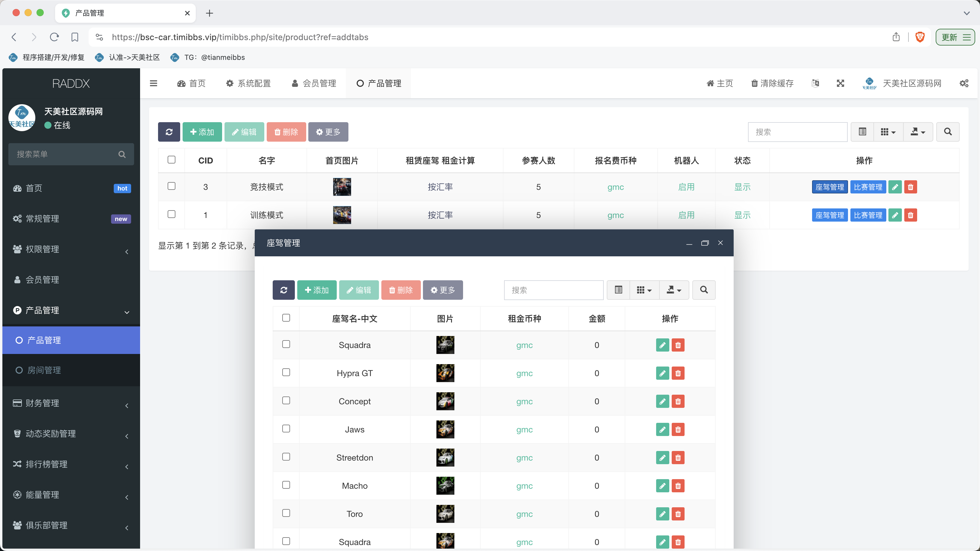Open columns grid dropdown in 座驾管理 dialog

pyautogui.click(x=644, y=290)
